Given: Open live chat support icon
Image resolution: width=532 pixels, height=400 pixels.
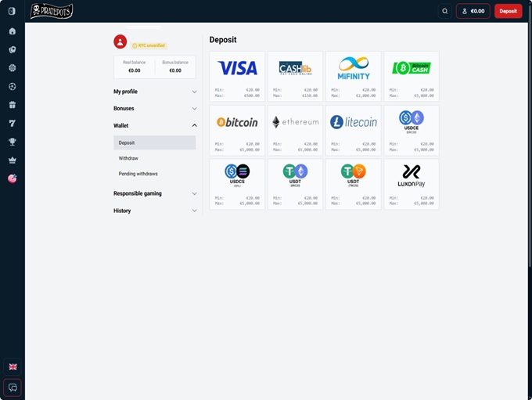Looking at the screenshot, I should point(13,387).
